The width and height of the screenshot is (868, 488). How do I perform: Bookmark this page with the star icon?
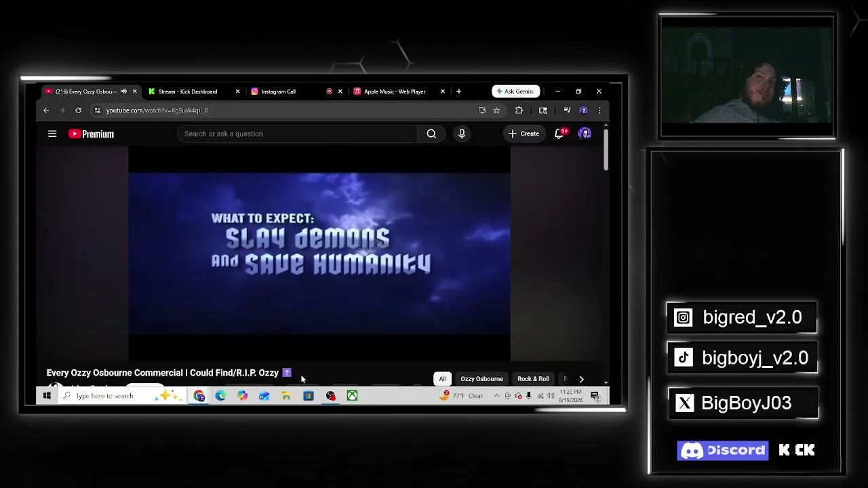(496, 110)
